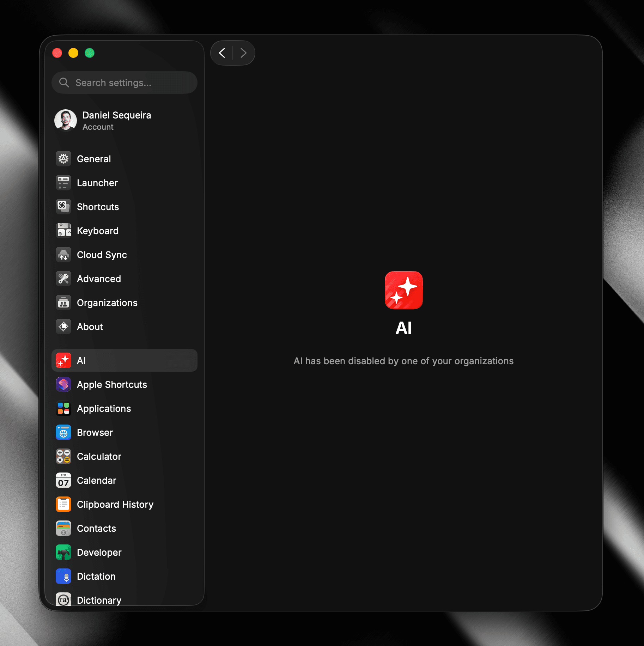Go back with the left chevron
Image resolution: width=644 pixels, height=646 pixels.
222,53
